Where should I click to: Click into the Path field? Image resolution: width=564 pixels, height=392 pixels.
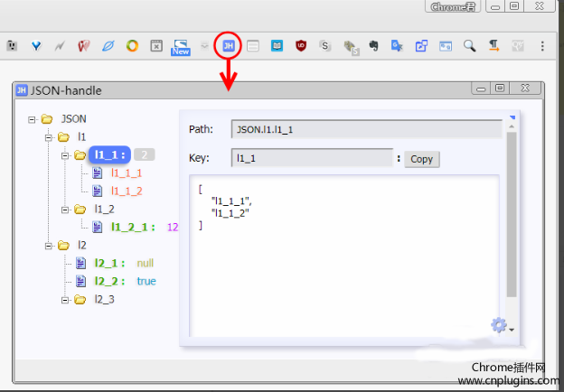tap(367, 129)
